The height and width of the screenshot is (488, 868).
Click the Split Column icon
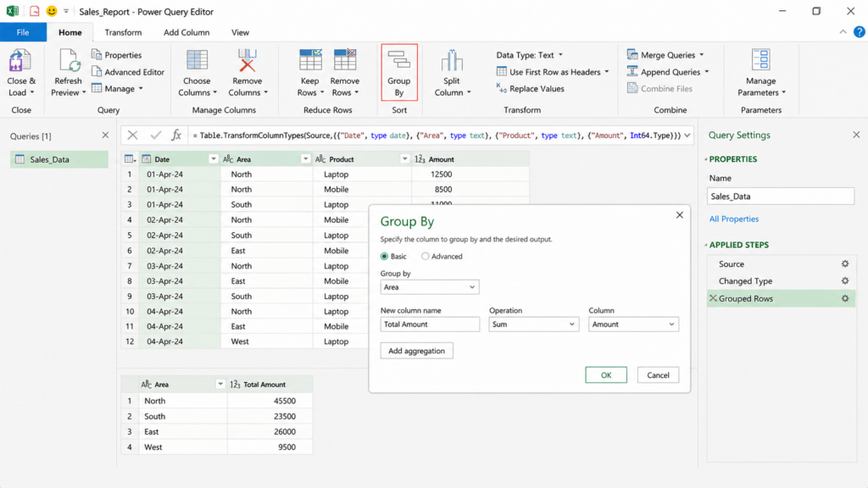pyautogui.click(x=452, y=60)
